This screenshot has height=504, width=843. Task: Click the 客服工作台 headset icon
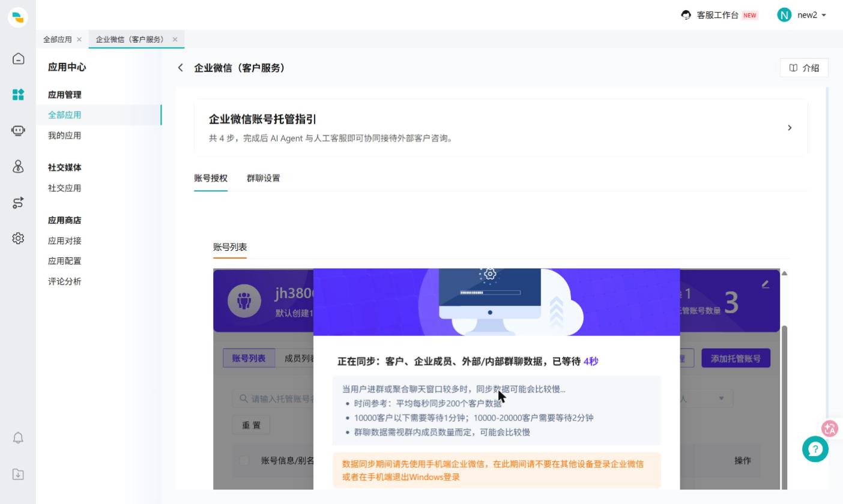pos(686,15)
